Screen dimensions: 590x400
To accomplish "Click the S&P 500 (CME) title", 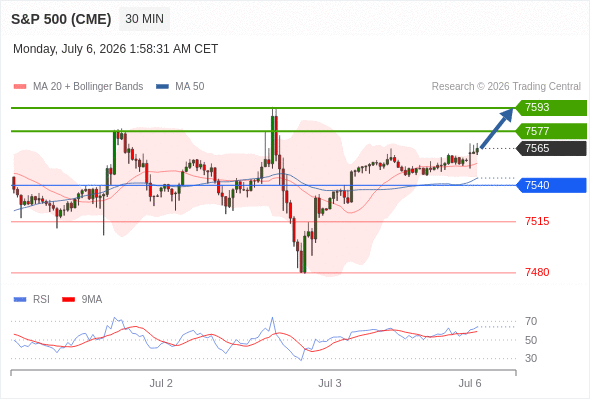I will (61, 19).
